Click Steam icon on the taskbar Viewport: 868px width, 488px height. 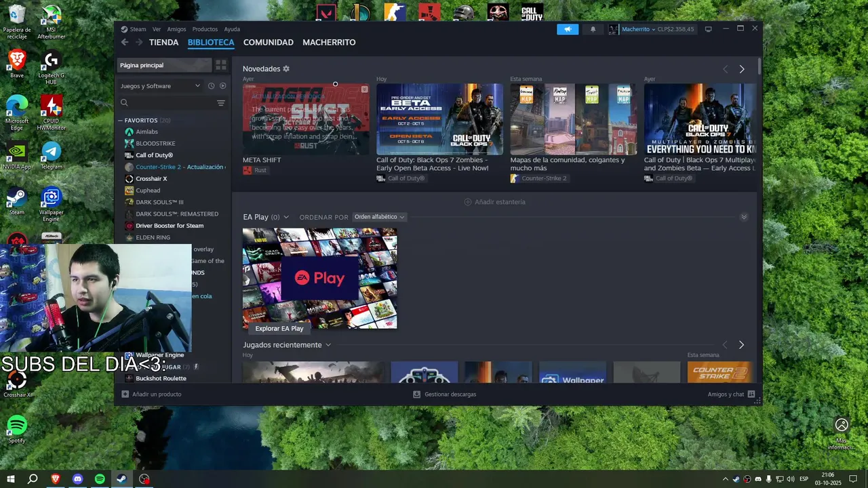pos(121,479)
